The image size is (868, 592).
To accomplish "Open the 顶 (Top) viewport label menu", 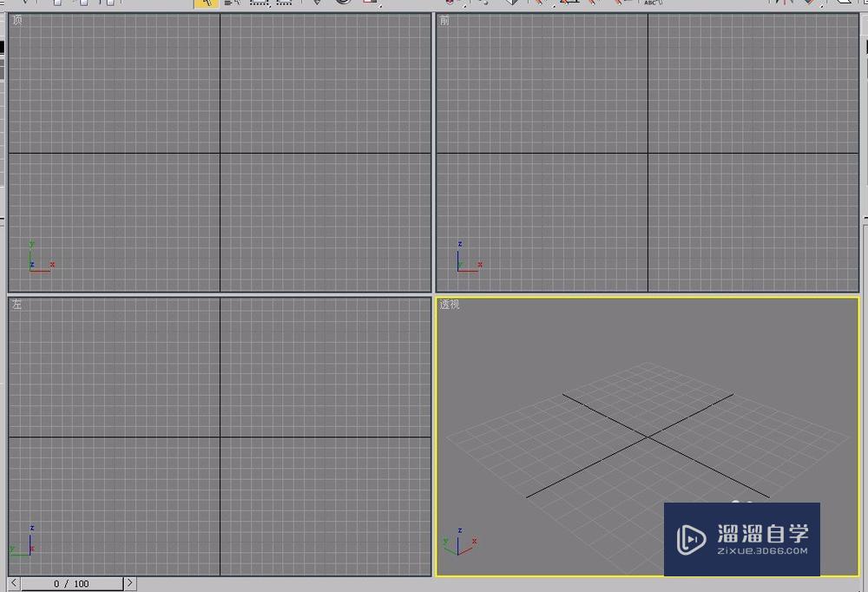I will click(17, 20).
